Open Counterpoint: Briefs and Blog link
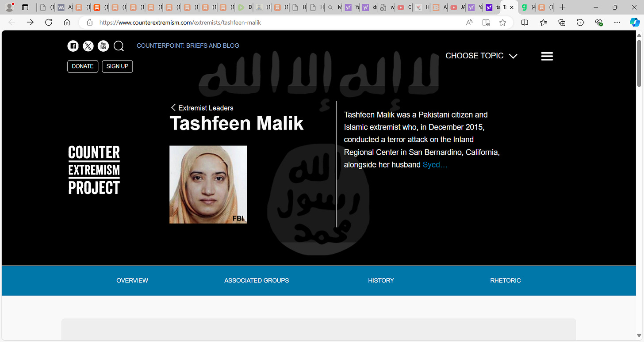Image resolution: width=644 pixels, height=342 pixels. tap(188, 46)
